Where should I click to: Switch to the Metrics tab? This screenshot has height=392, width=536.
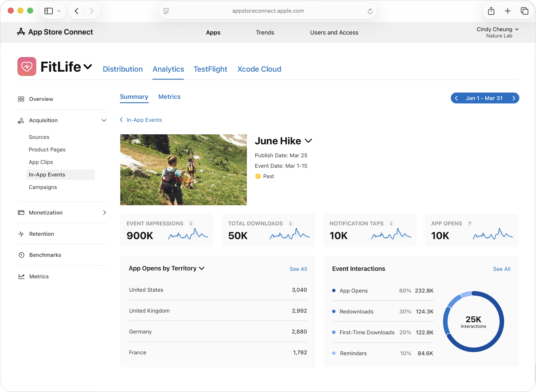tap(169, 97)
